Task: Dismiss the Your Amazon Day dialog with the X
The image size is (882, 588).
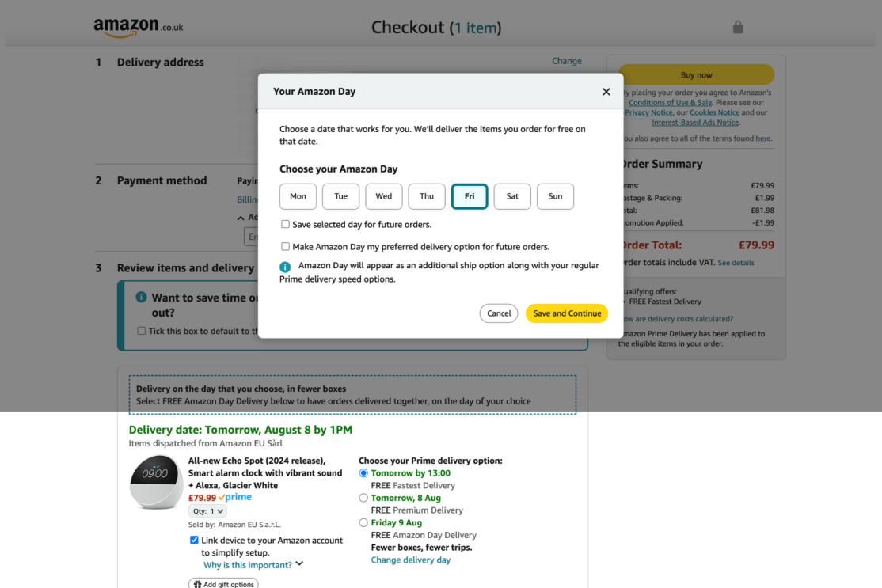Action: [606, 91]
